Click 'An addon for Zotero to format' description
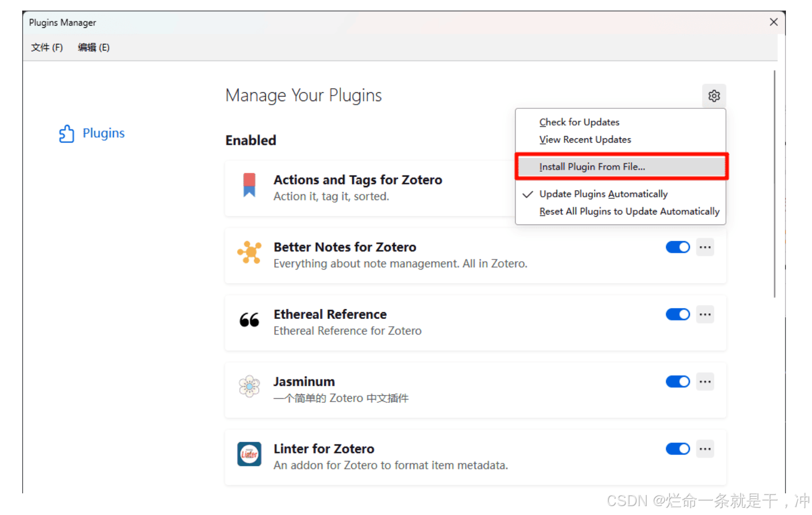 pyautogui.click(x=391, y=465)
